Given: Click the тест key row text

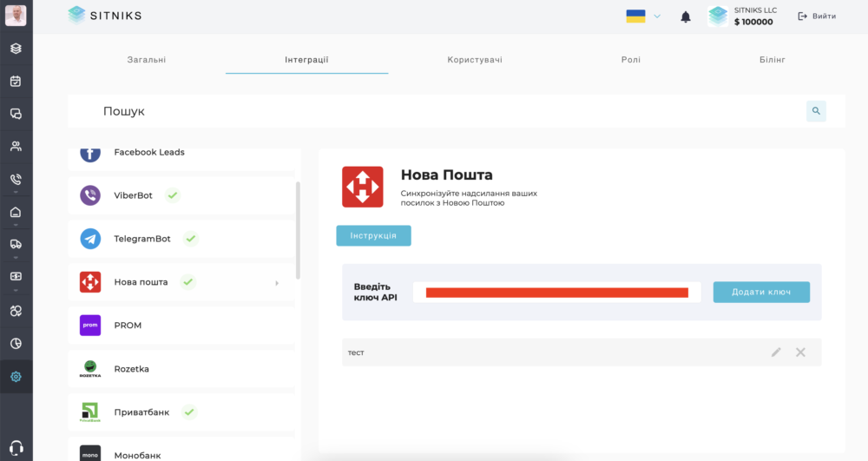Looking at the screenshot, I should tap(356, 352).
